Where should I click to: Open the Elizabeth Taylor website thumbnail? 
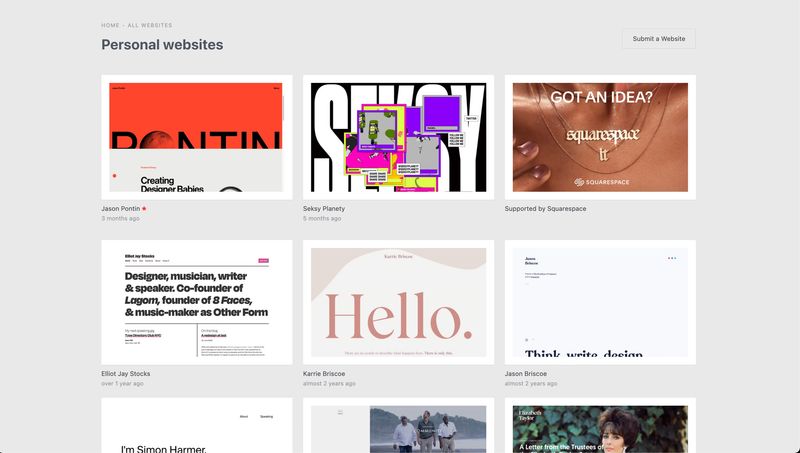click(x=600, y=428)
